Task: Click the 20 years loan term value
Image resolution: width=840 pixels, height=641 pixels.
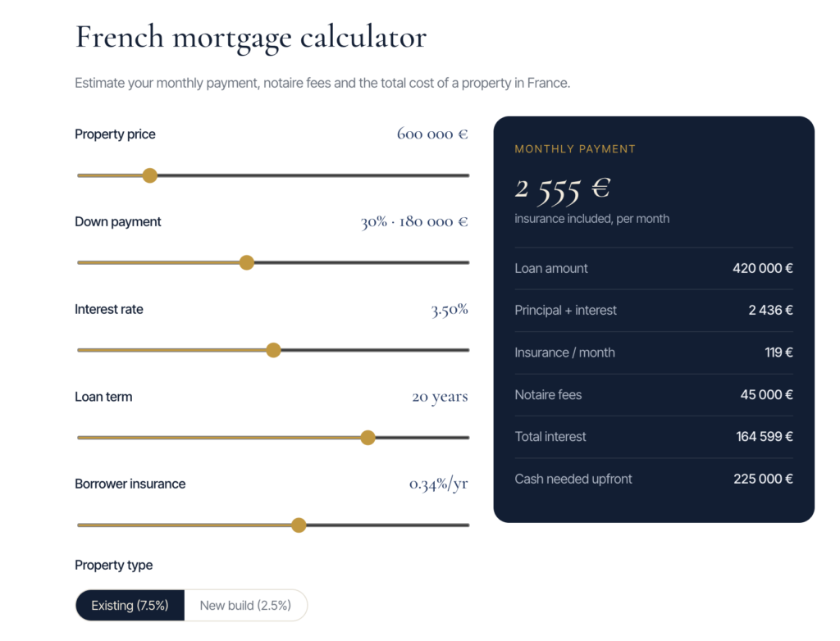Action: click(440, 397)
